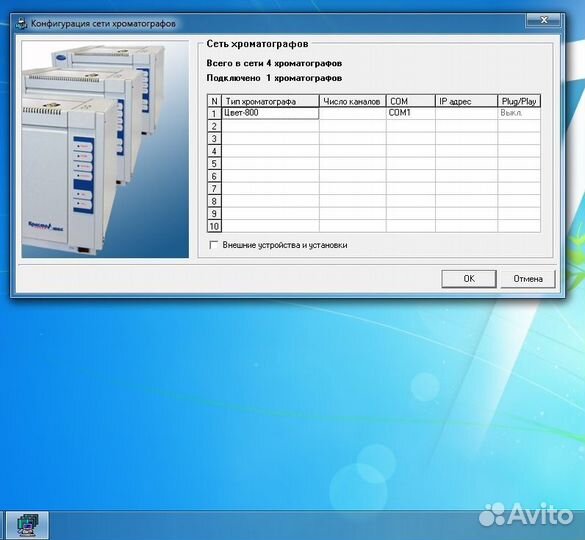The height and width of the screenshot is (540, 585).
Task: Select row number 5 header
Action: [x=214, y=163]
